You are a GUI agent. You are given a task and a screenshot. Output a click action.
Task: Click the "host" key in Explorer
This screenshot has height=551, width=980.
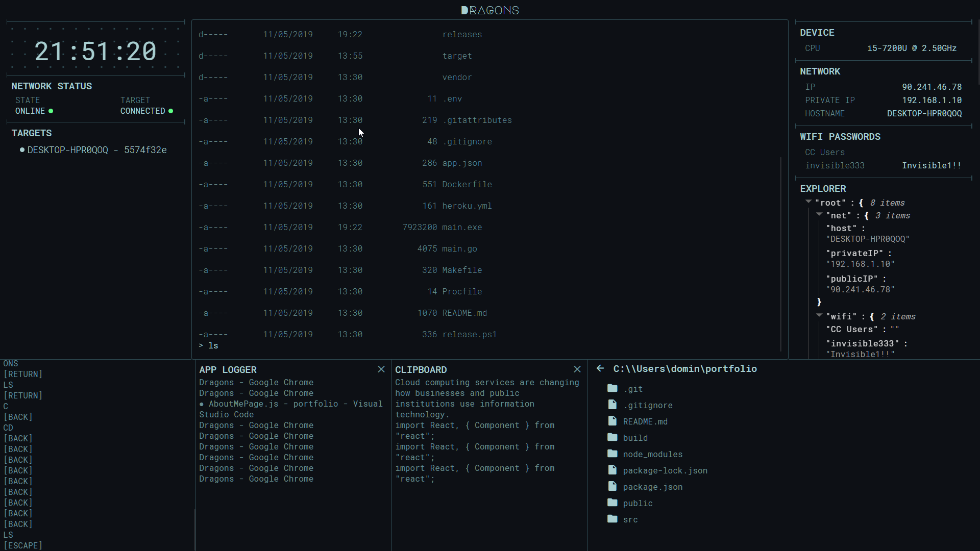click(841, 229)
